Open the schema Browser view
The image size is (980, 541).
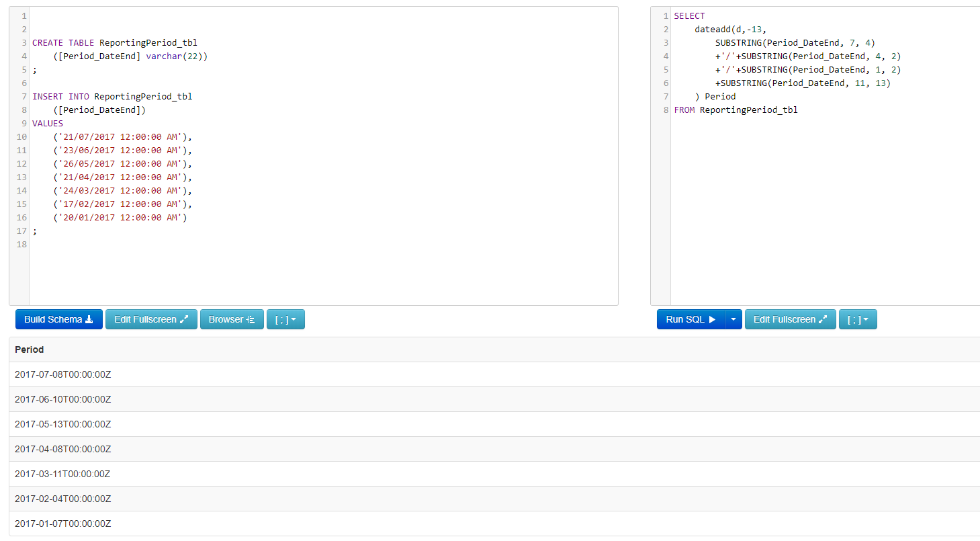232,319
